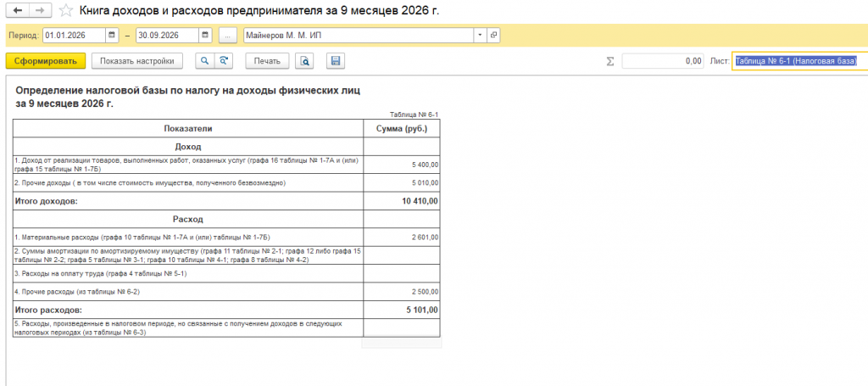Select row 5. Расходы, произведенные в налоговом периоде
Image resolution: width=868 pixels, height=386 pixels.
[x=188, y=327]
